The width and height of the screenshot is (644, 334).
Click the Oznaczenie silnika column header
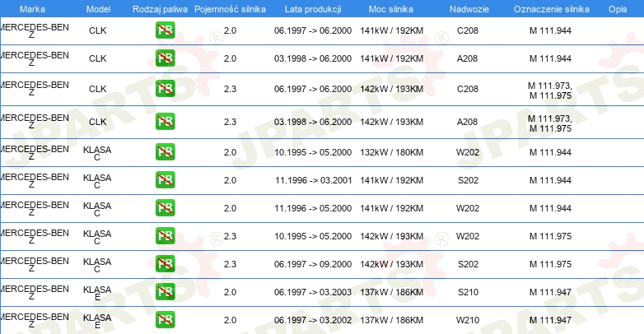coord(552,9)
